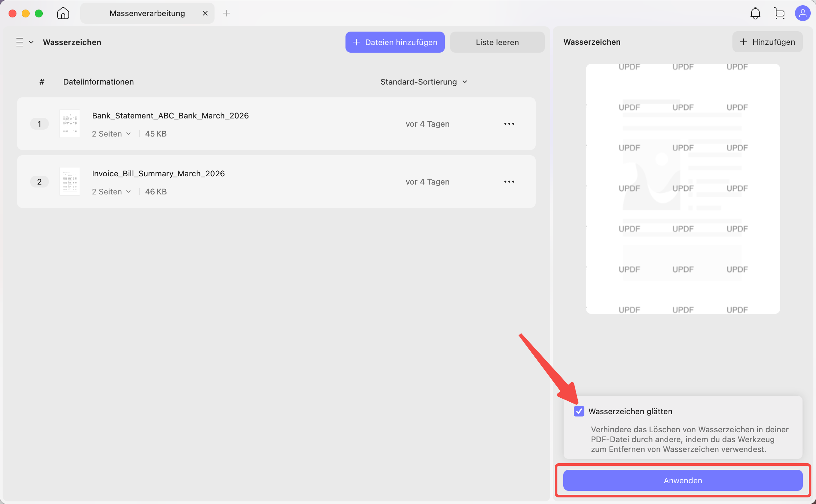The image size is (816, 504).
Task: Select the UPDF watermark preview template
Action: tap(683, 189)
